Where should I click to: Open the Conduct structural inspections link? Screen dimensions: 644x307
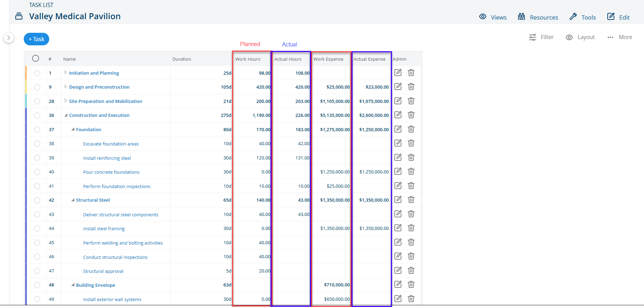point(115,257)
